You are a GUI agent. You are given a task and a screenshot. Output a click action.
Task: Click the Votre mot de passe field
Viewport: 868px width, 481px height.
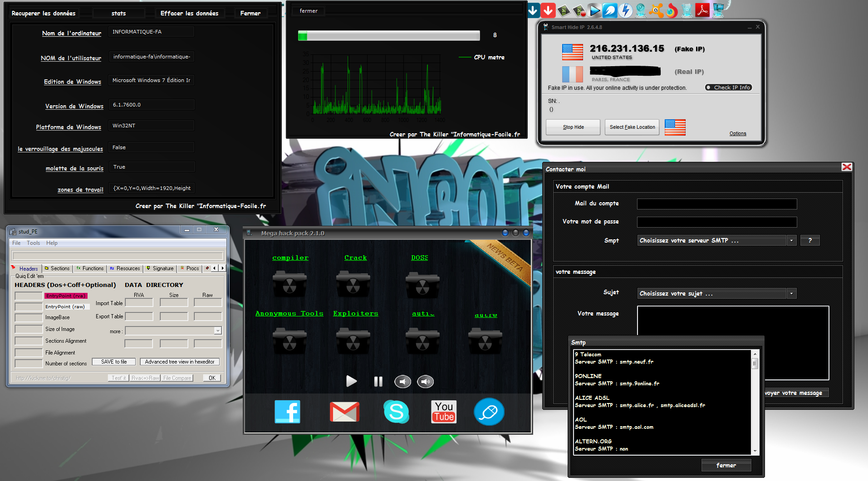point(717,222)
